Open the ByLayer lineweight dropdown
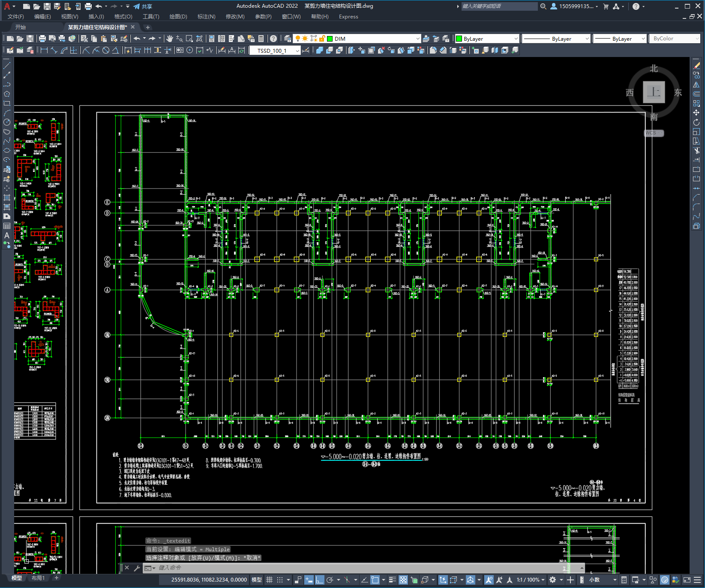Viewport: 705px width, 588px height. (643, 39)
